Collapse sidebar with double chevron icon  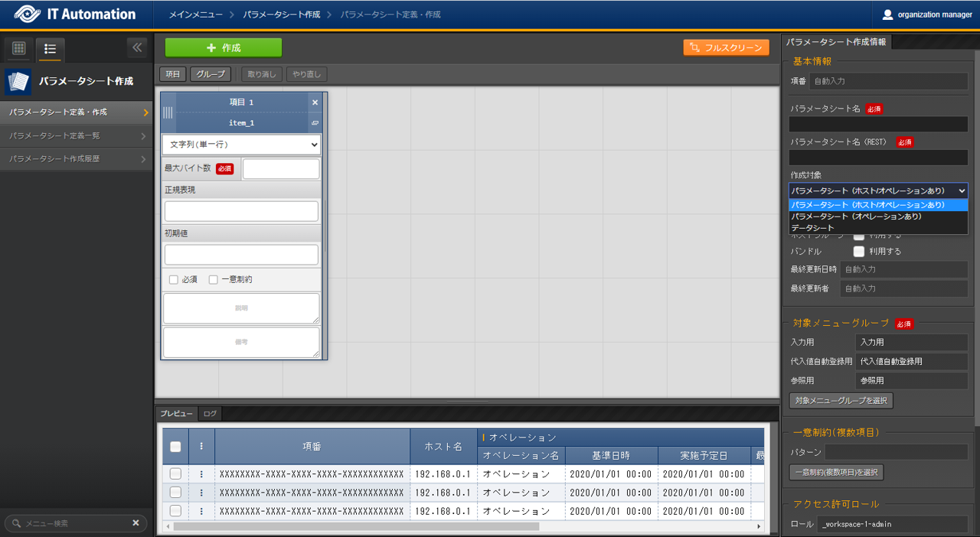[137, 47]
